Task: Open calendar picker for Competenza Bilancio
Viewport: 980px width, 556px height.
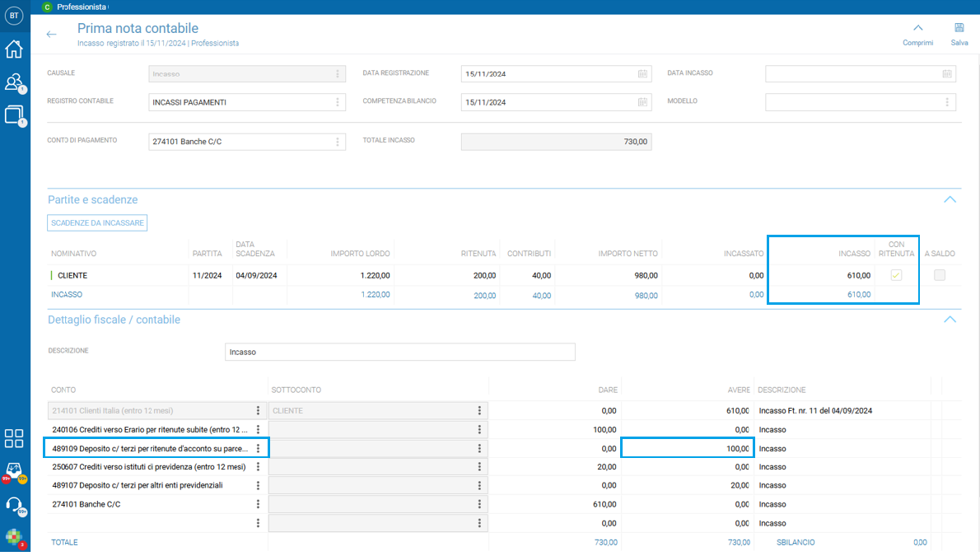Action: [x=642, y=102]
